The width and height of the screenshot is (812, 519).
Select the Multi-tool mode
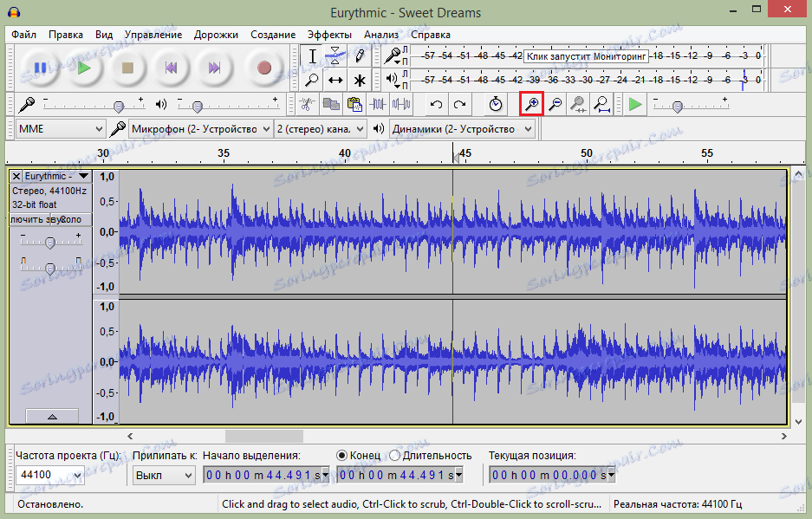tap(360, 80)
